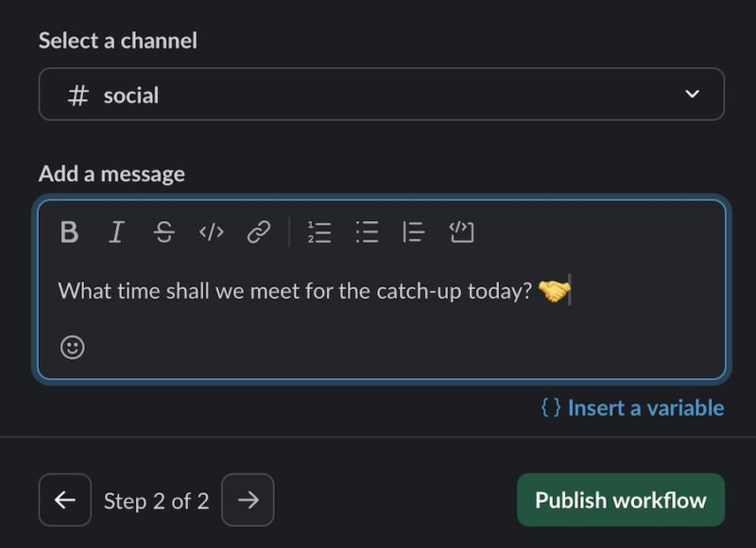Advance to the next step arrow

click(x=248, y=499)
